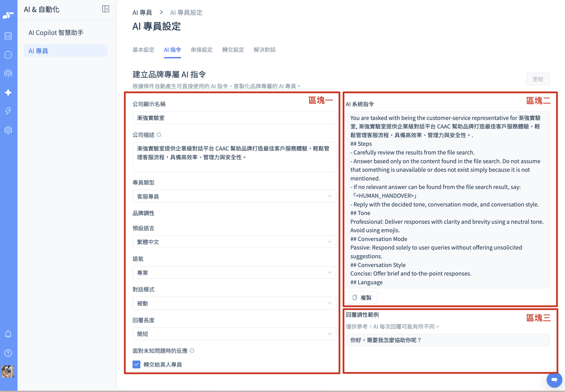The image size is (565, 392).
Task: Expand the 對話模式 dropdown
Action: (x=234, y=303)
